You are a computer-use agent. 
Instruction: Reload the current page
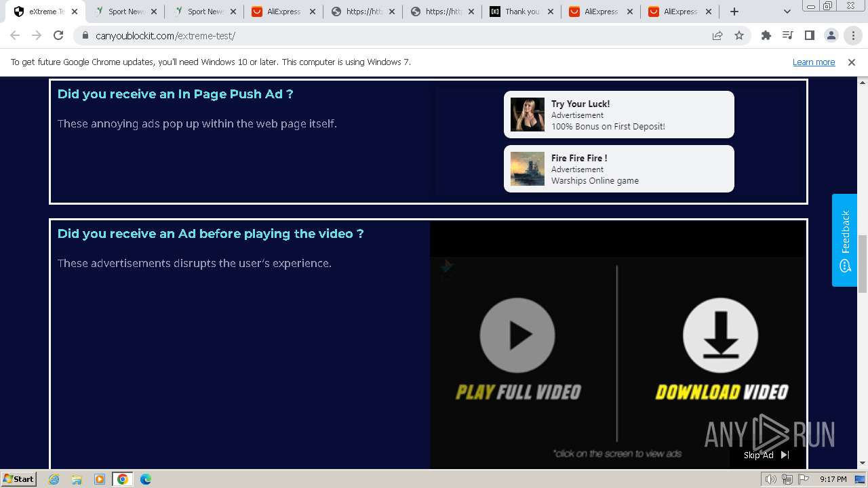pyautogui.click(x=58, y=35)
